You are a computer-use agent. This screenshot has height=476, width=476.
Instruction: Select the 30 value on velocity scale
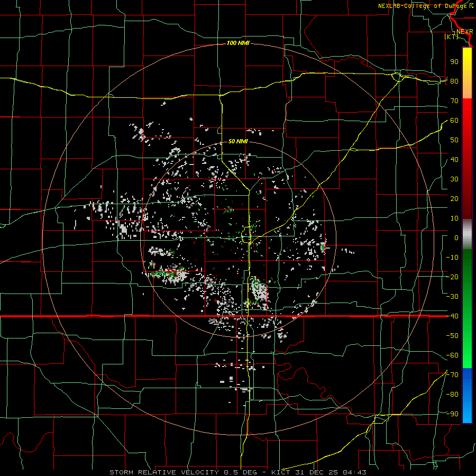pyautogui.click(x=454, y=179)
